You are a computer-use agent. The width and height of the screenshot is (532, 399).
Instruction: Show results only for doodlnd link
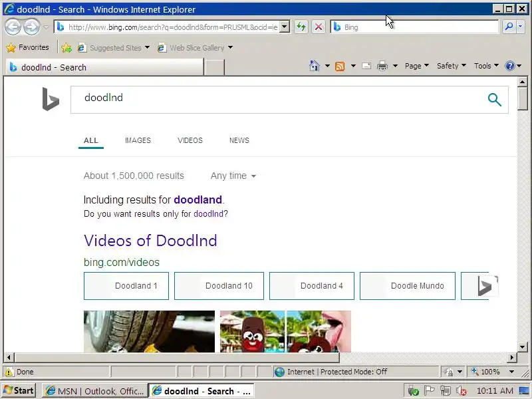click(x=208, y=214)
